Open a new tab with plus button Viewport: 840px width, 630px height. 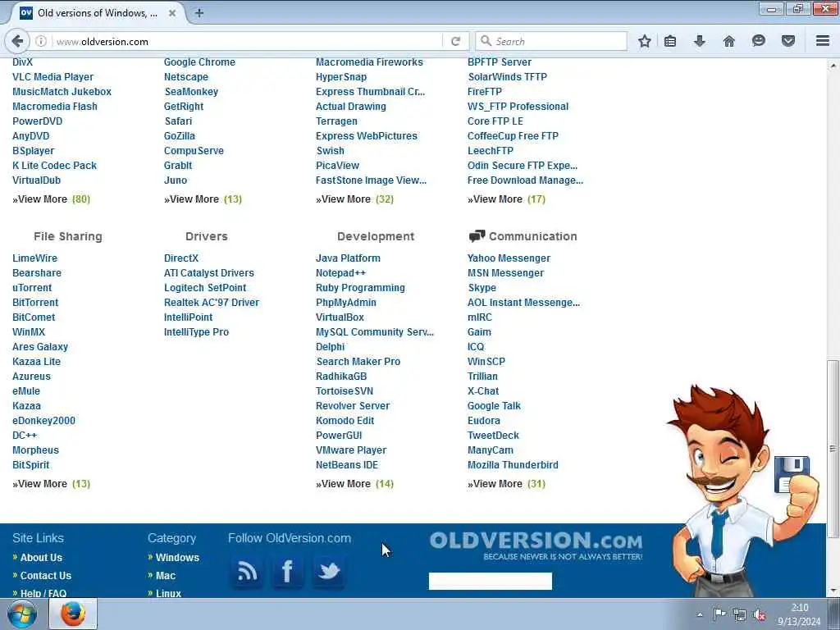coord(199,13)
